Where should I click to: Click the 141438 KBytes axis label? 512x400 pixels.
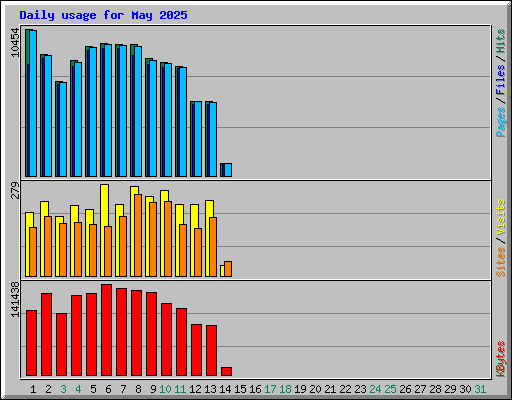click(x=15, y=299)
